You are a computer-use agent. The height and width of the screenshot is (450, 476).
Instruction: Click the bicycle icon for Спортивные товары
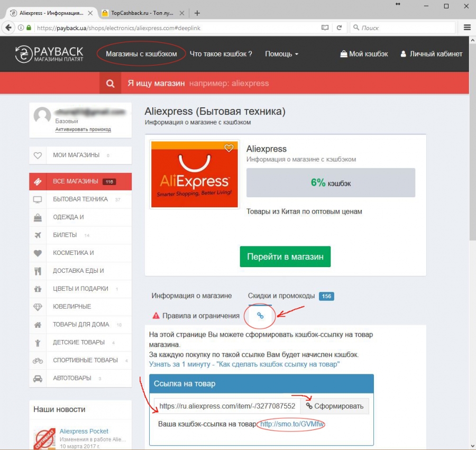coord(38,361)
